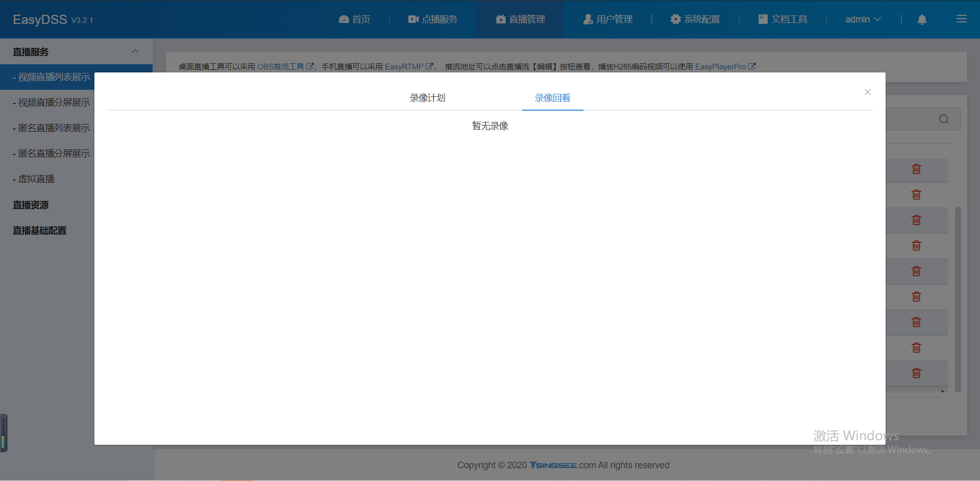Click the 暂无录像 empty message text

[x=490, y=126]
